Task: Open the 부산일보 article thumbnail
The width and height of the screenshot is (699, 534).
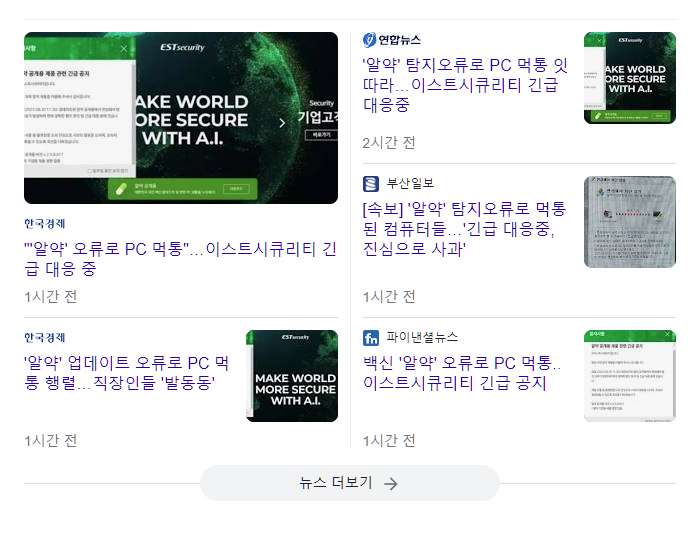Action: coord(630,222)
